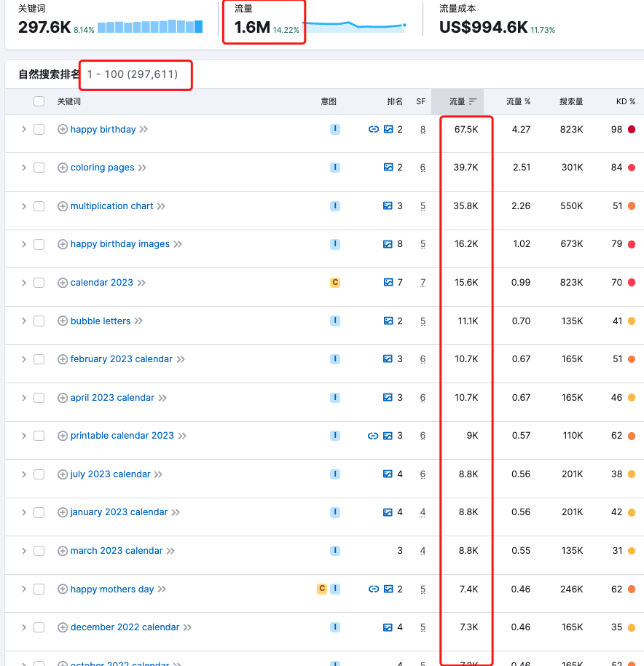Image resolution: width=644 pixels, height=666 pixels.
Task: Toggle the select-all checkbox in table header
Action: (39, 102)
